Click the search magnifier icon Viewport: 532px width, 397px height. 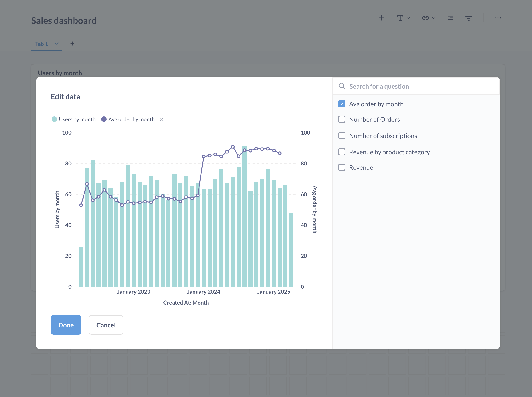point(342,86)
